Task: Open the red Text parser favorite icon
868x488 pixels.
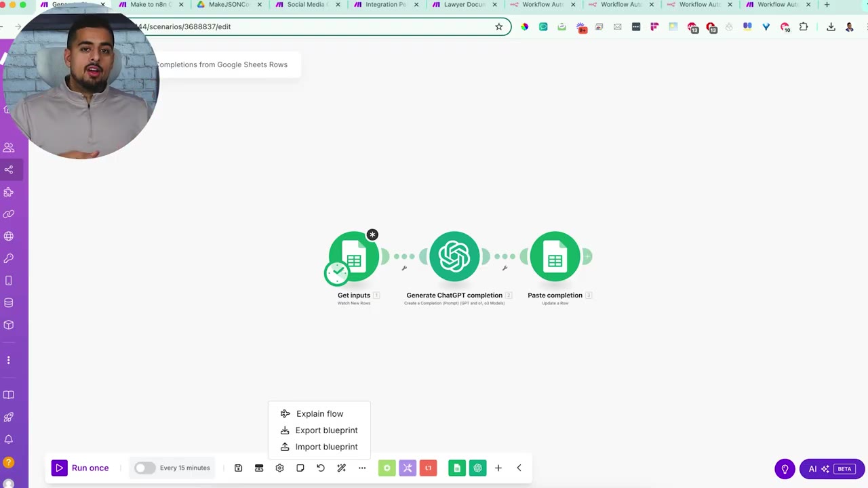Action: [428, 468]
